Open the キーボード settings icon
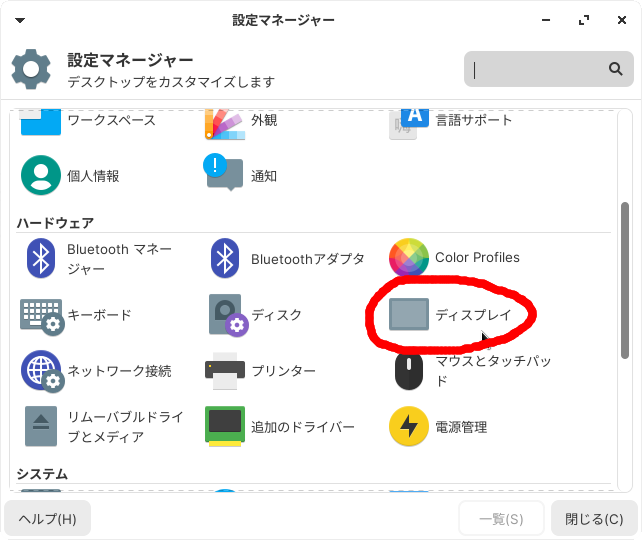 [42, 316]
